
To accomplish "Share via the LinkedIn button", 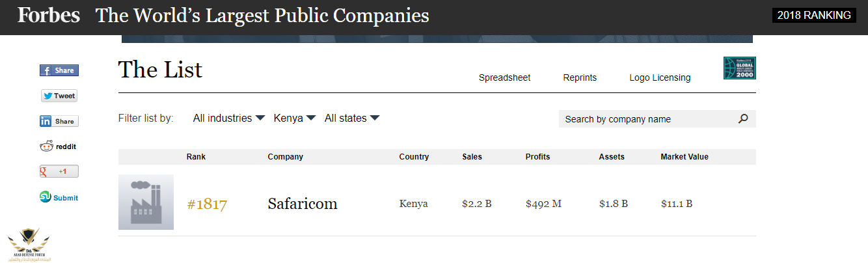I will [59, 121].
